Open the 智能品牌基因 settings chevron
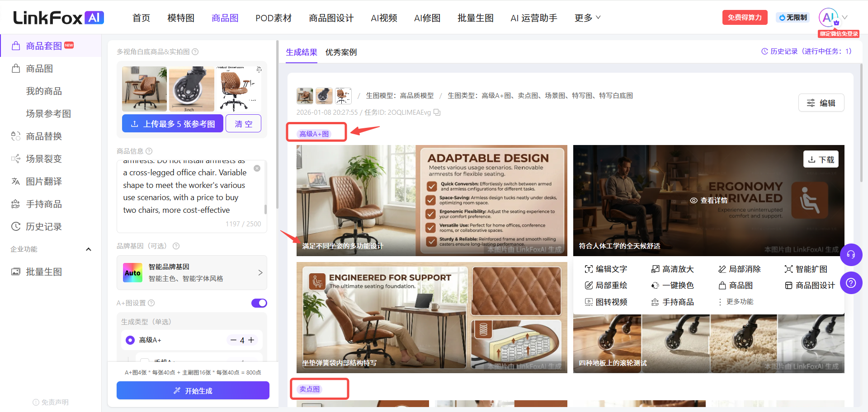The image size is (868, 412). point(260,272)
